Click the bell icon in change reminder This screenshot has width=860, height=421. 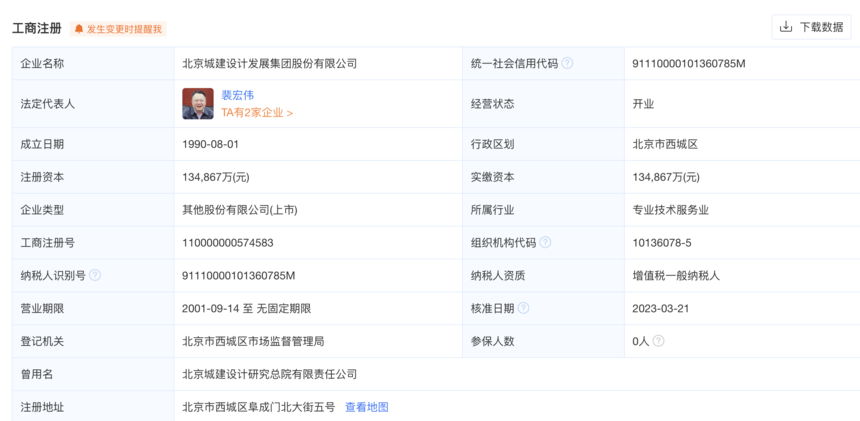click(x=79, y=29)
